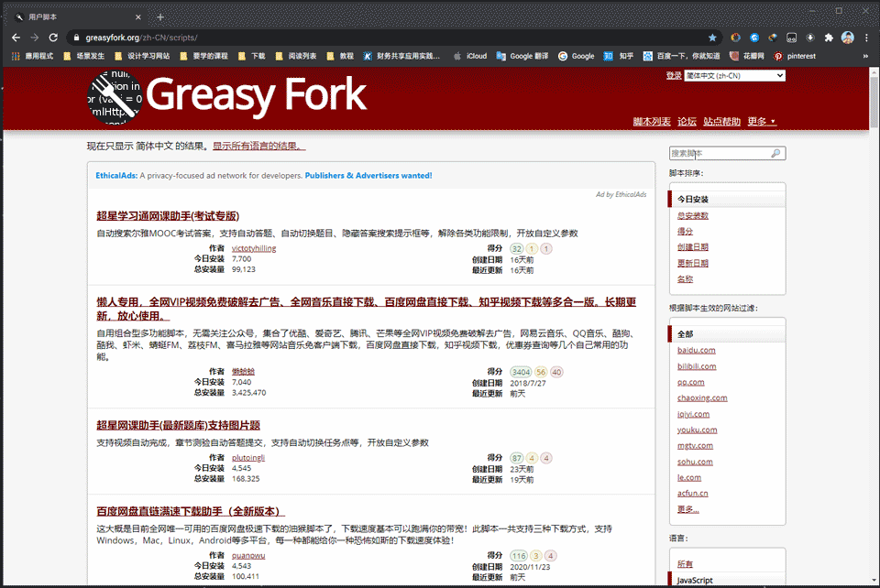Show more site filters via 更多...
This screenshot has height=588, width=880.
click(688, 509)
